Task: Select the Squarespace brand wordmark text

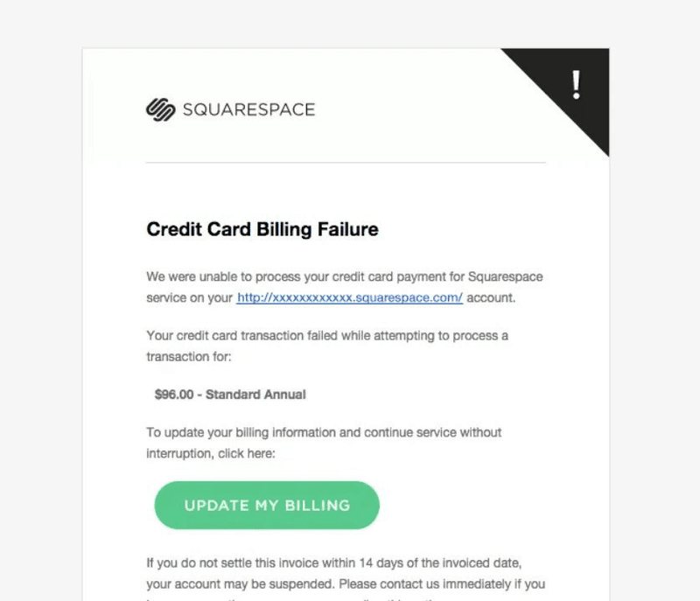Action: 250,108
